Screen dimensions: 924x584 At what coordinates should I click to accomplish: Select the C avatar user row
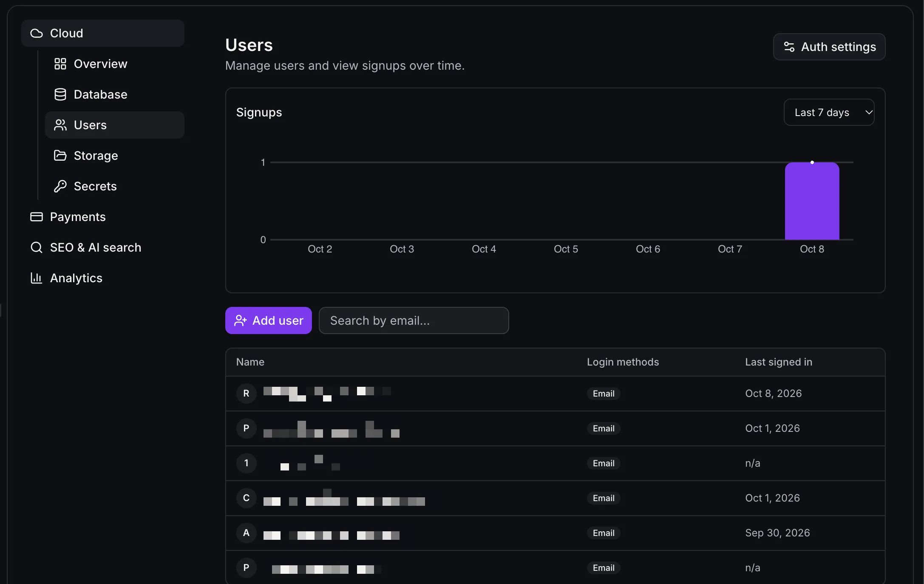556,498
